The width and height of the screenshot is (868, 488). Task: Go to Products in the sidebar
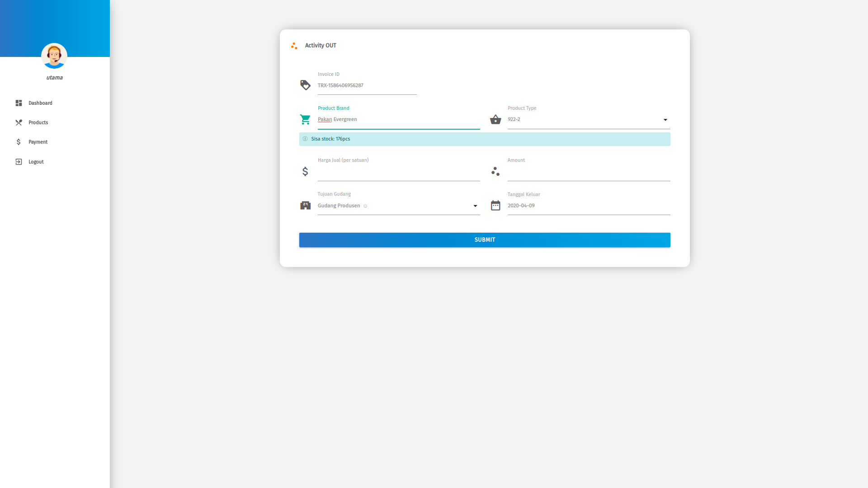pos(38,122)
